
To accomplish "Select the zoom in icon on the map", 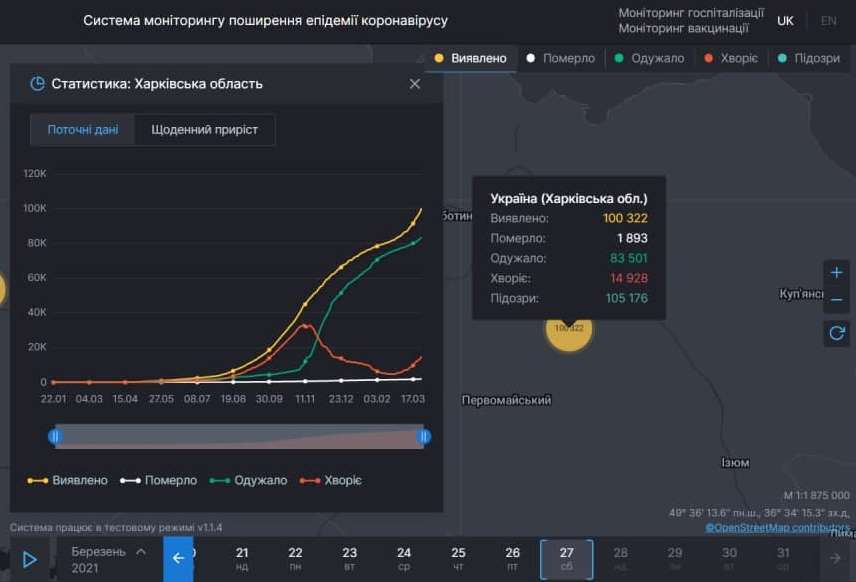I will (x=836, y=271).
